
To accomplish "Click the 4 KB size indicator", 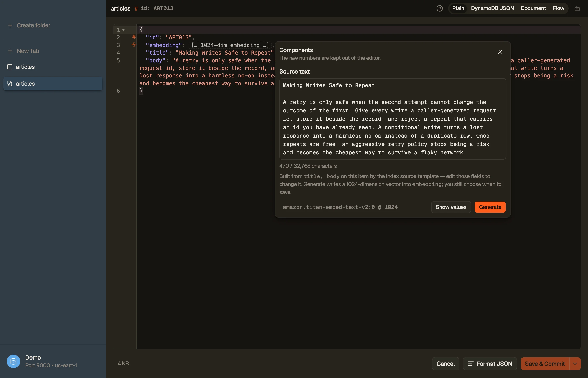I will [x=123, y=363].
